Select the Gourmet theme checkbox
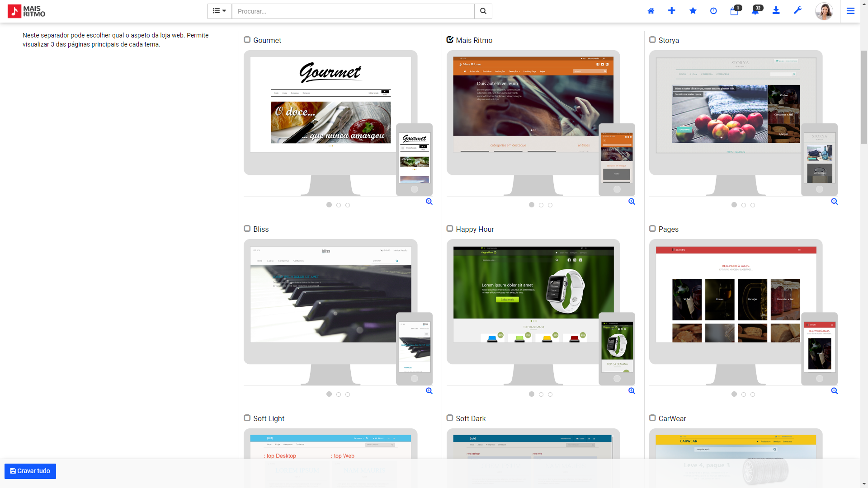The image size is (868, 488). point(247,40)
